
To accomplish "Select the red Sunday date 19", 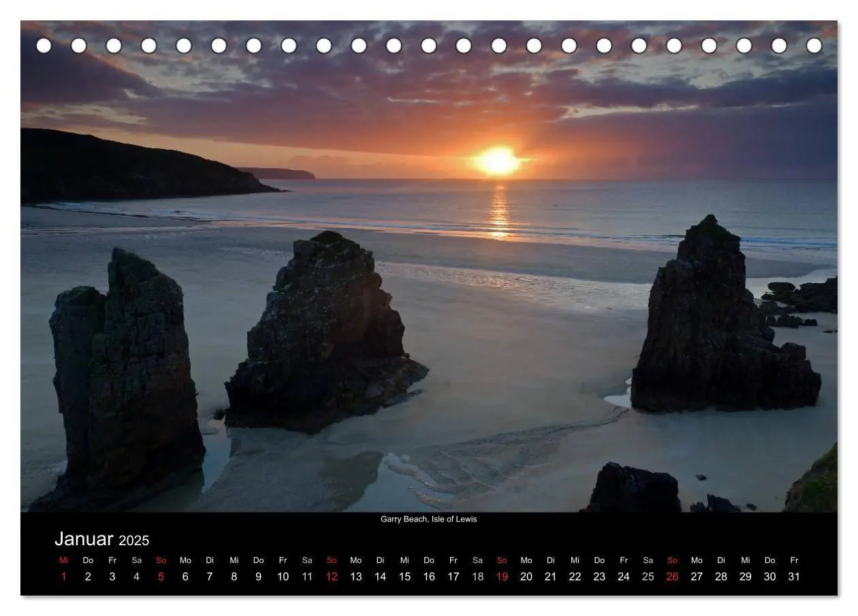I will pos(502,577).
